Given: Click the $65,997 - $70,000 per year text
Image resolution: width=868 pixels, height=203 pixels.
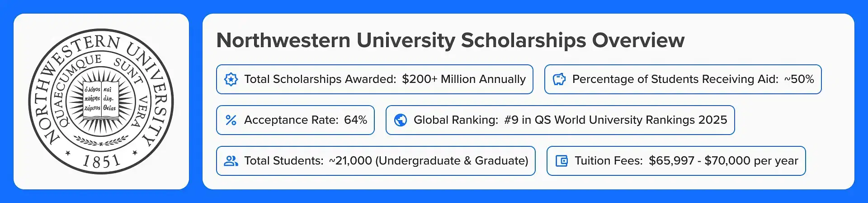Looking at the screenshot, I should click(x=723, y=161).
